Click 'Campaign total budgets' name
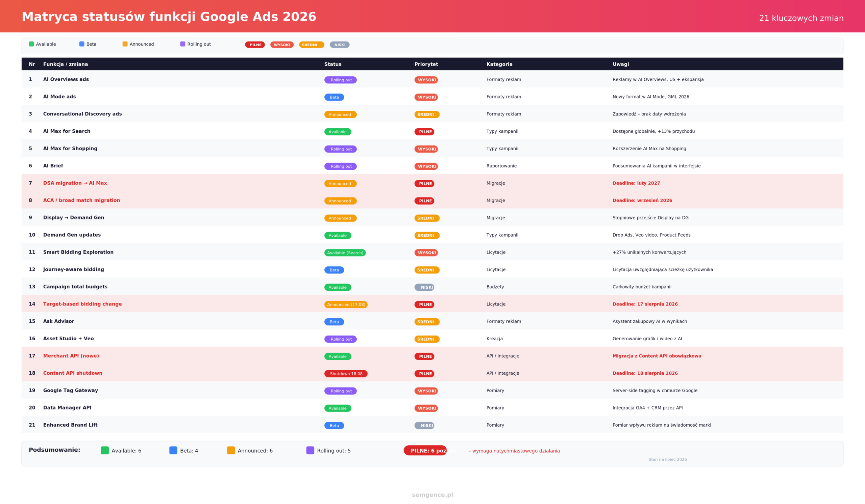Viewport: 865px width, 504px height. coord(75,287)
